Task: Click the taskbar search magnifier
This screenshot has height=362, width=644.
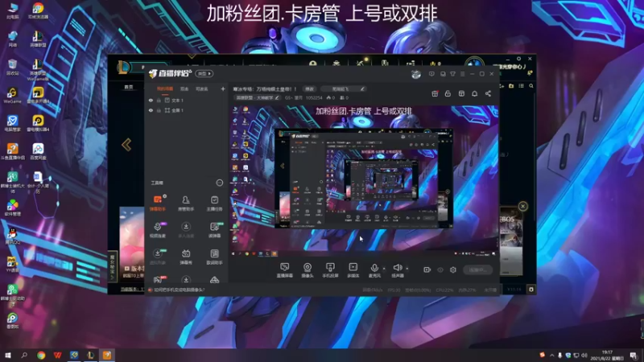Action: pos(24,356)
